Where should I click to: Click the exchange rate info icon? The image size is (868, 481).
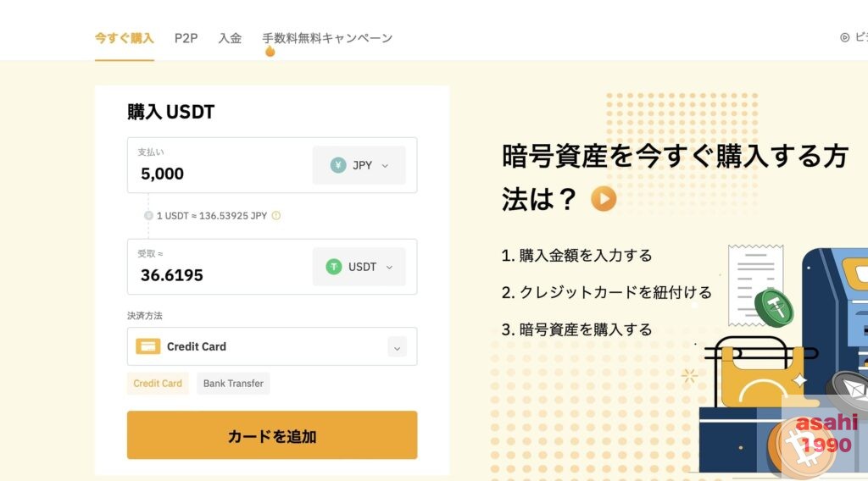pyautogui.click(x=276, y=216)
